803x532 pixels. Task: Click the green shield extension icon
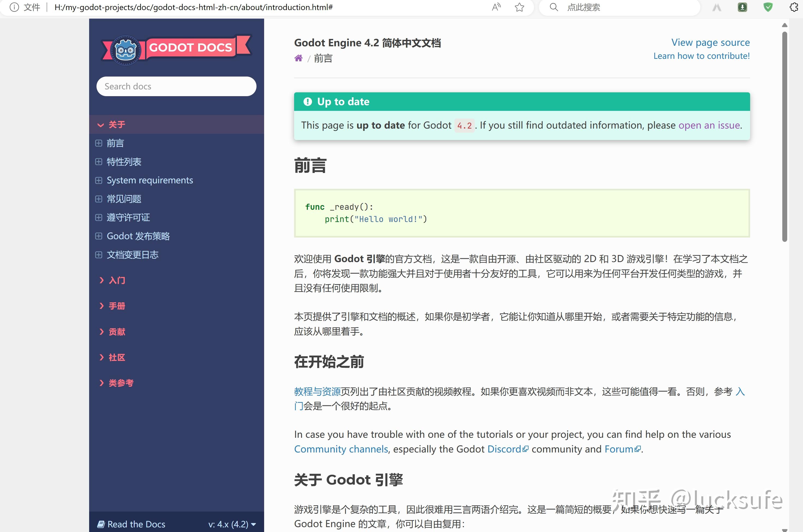(768, 7)
